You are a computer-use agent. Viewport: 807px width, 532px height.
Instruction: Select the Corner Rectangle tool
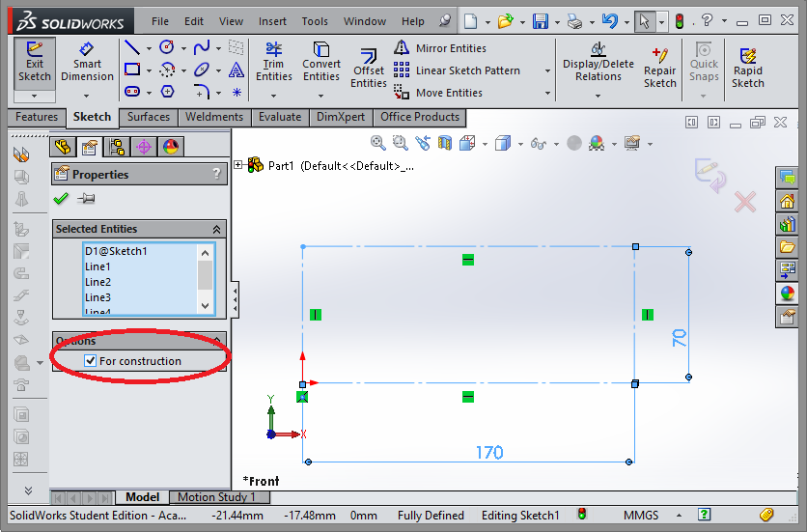132,69
